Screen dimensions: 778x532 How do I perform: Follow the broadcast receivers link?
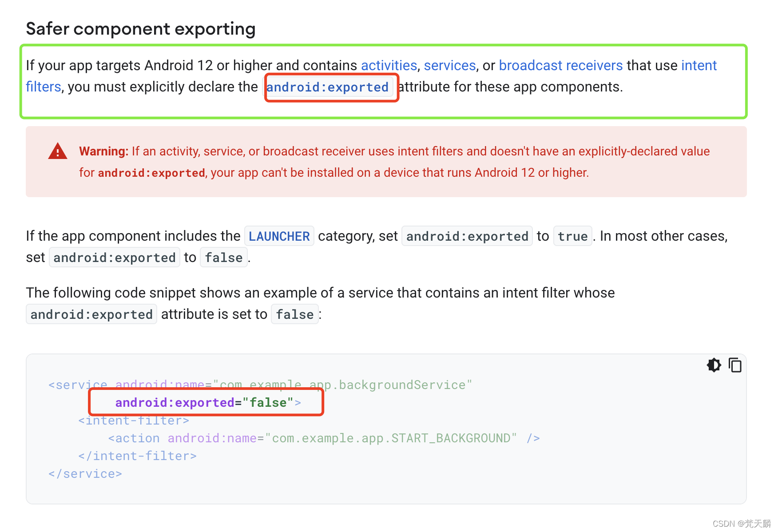pos(561,65)
